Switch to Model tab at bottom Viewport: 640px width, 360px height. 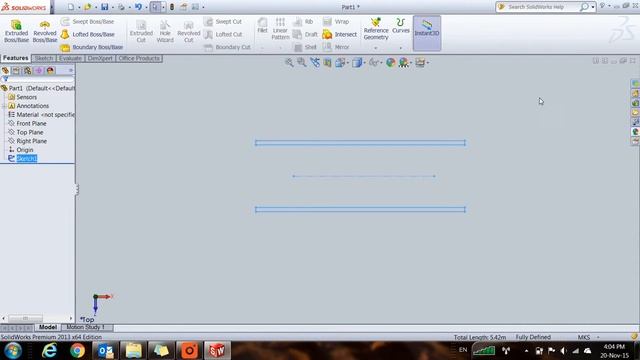(48, 327)
